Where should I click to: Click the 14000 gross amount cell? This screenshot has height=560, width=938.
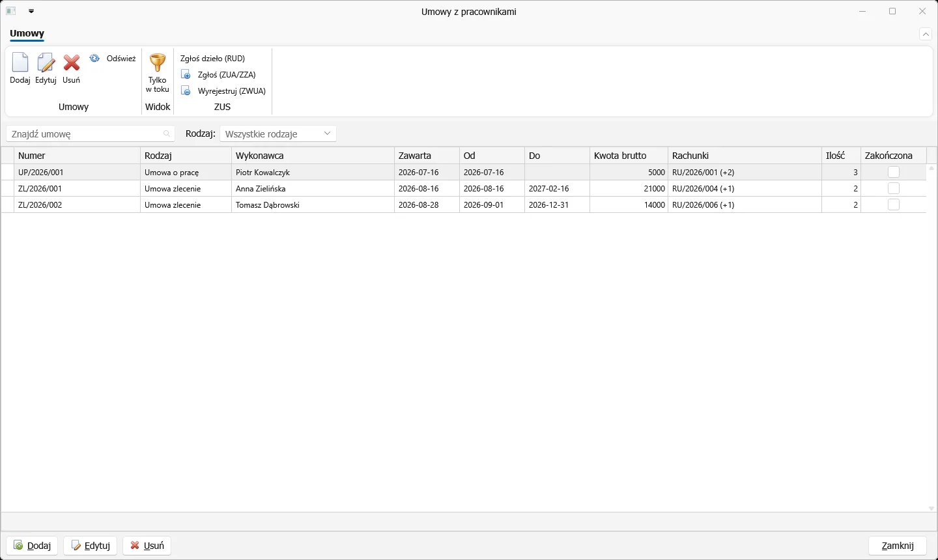pyautogui.click(x=629, y=205)
